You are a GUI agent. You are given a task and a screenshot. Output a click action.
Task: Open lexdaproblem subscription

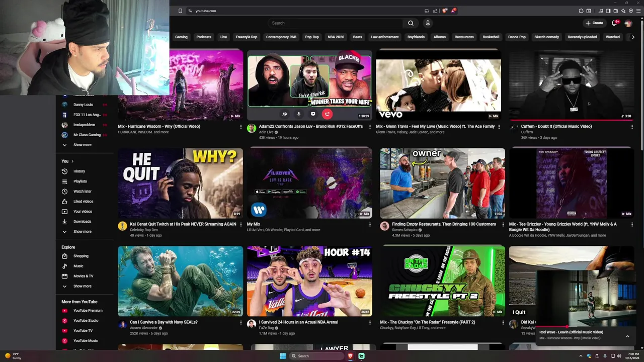coord(84,125)
